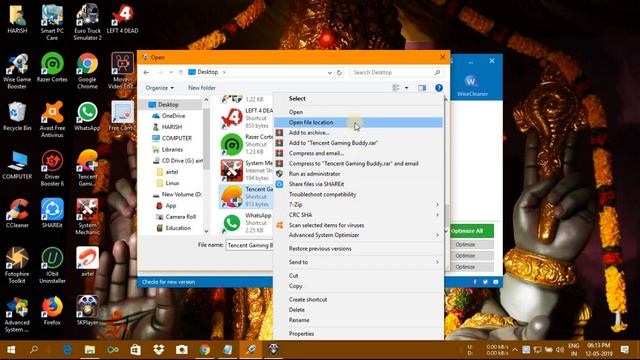
Task: Select Razer Cortex shortcut in file list
Action: pyautogui.click(x=246, y=144)
